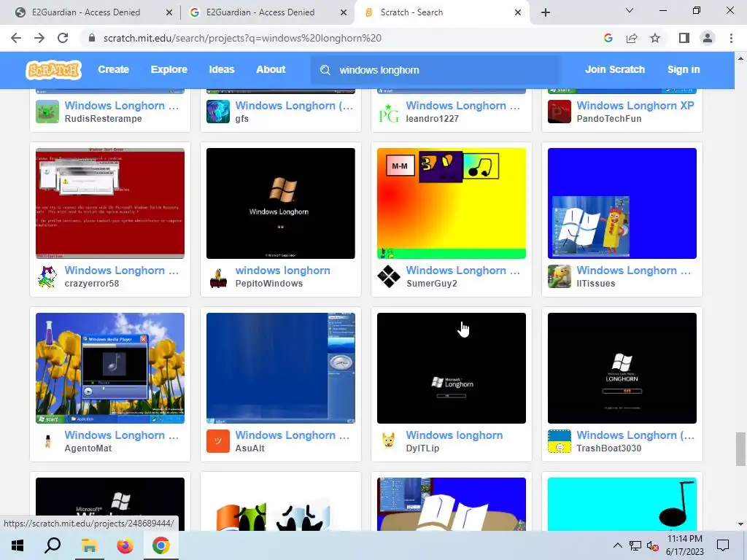
Task: Open IITissues' avatar
Action: [560, 276]
